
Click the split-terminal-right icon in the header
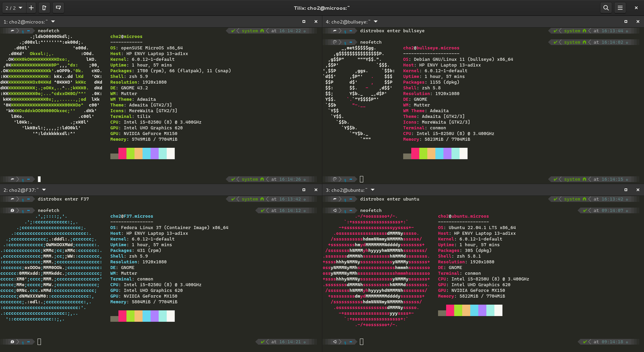click(44, 8)
